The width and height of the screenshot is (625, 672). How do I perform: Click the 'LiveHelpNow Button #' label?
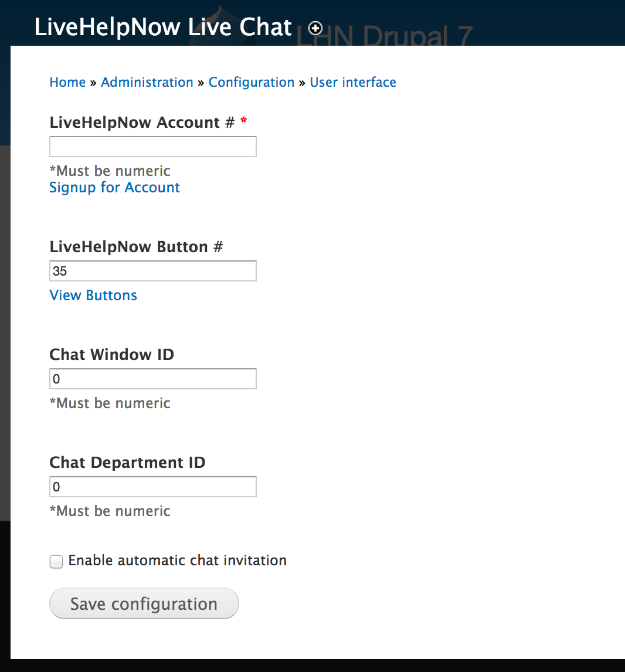[x=136, y=247]
